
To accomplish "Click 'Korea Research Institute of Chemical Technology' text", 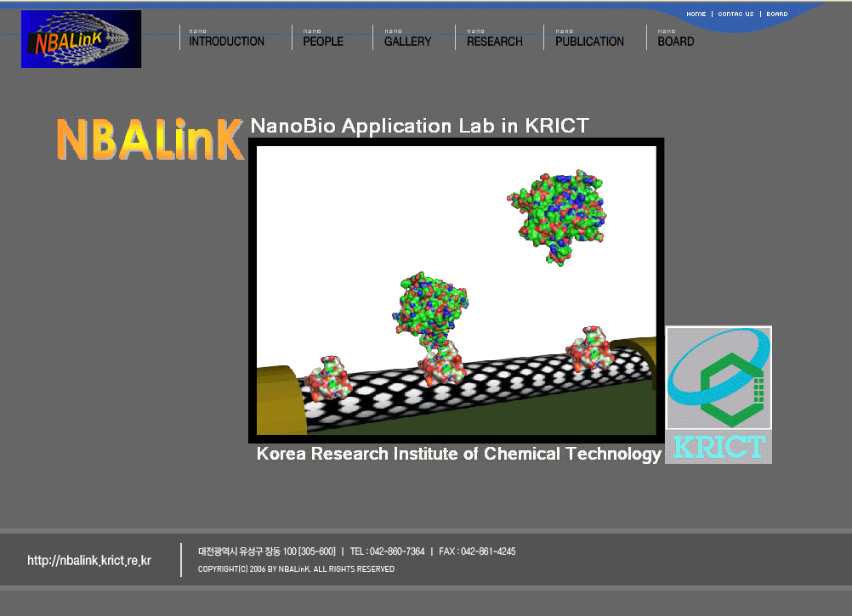I will [x=459, y=454].
